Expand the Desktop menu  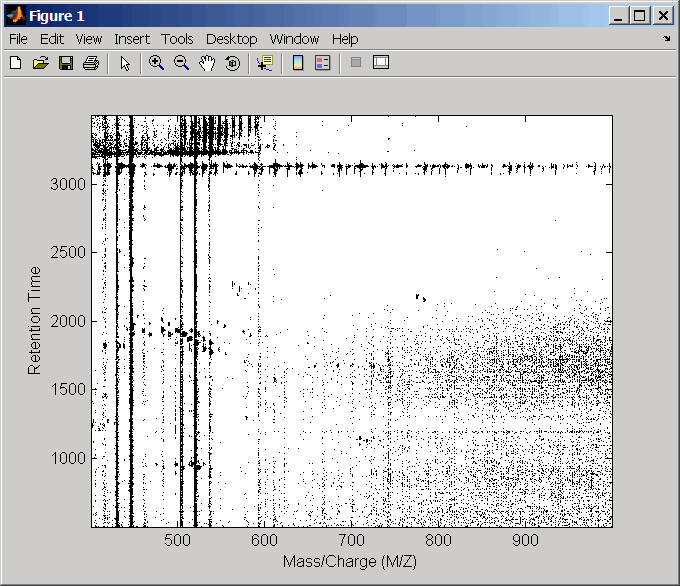click(231, 39)
